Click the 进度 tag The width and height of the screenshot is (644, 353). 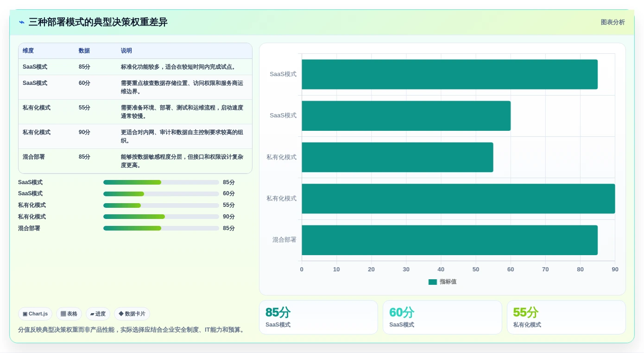tap(98, 314)
